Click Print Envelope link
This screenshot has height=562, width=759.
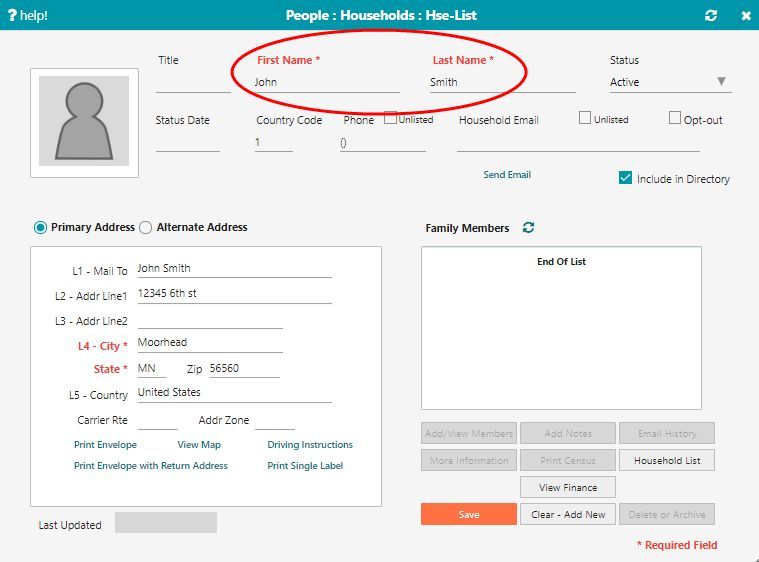click(105, 444)
